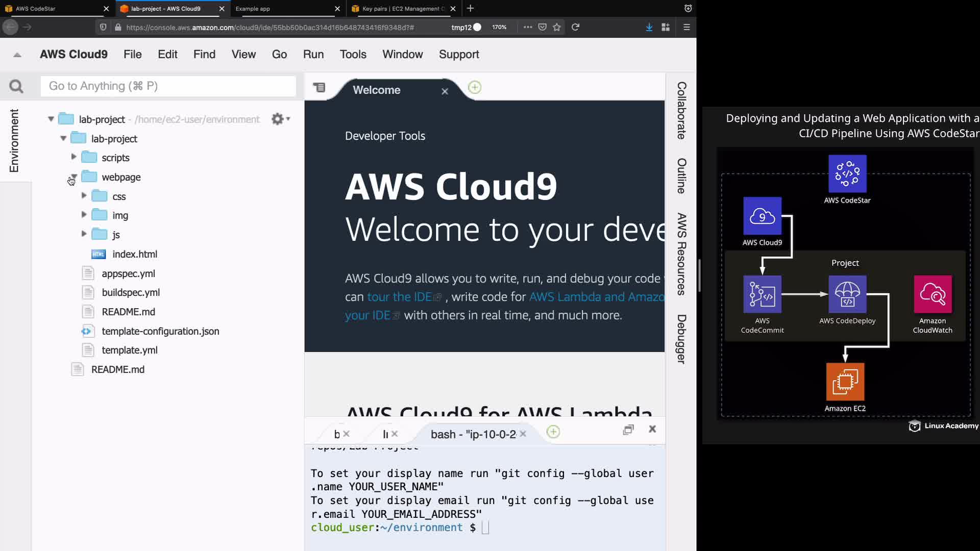Click the search magnifier icon in sidebar
The width and height of the screenshot is (980, 551).
pos(16,86)
